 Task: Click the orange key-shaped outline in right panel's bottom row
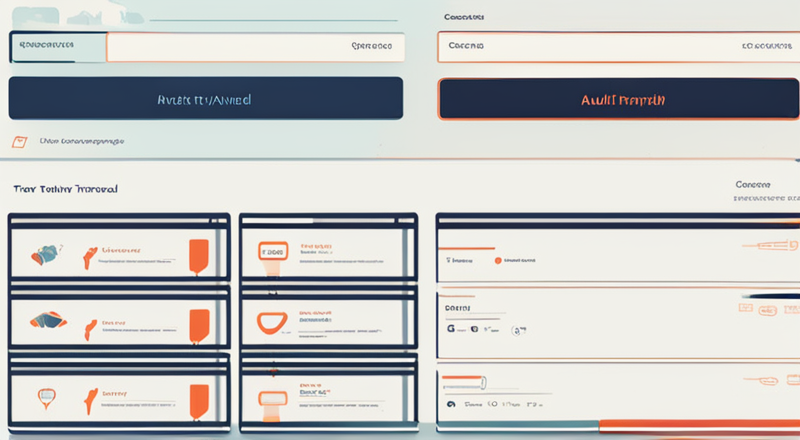click(x=761, y=380)
